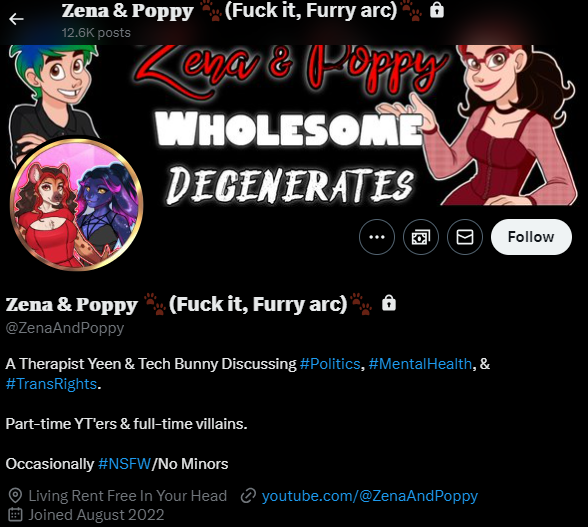Open the circular profile avatar picture

point(76,204)
